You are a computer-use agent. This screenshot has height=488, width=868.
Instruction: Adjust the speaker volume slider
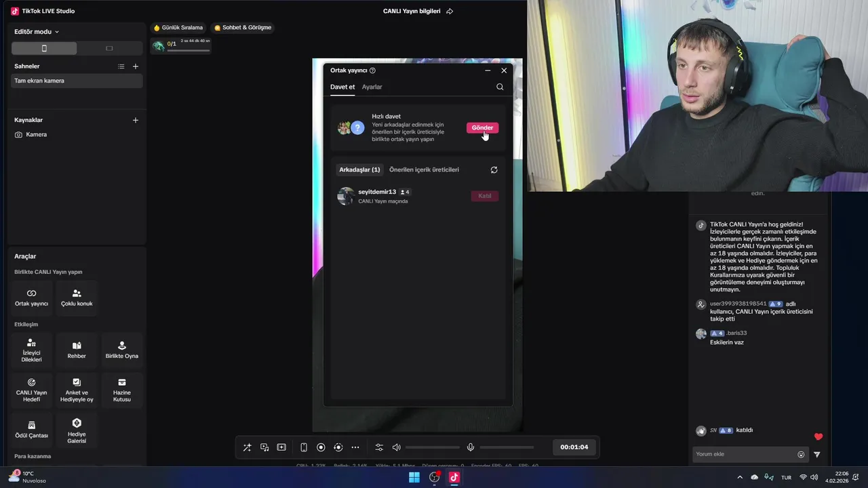click(x=433, y=447)
